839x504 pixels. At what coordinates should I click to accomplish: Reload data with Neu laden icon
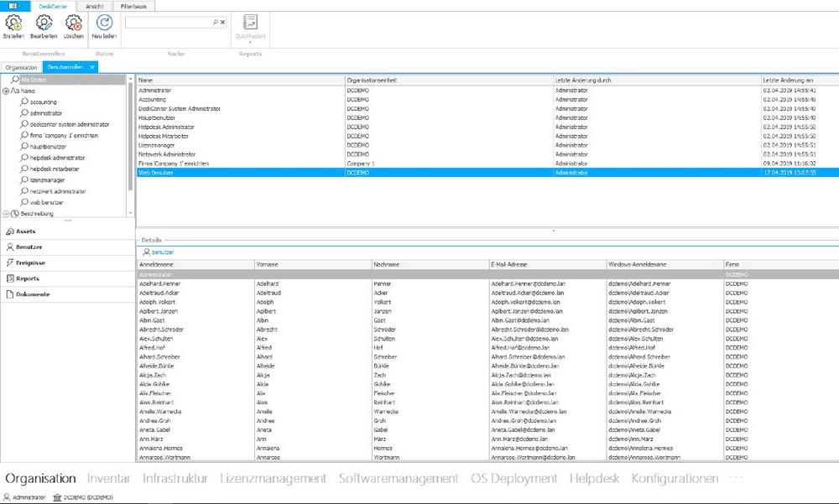point(104,23)
